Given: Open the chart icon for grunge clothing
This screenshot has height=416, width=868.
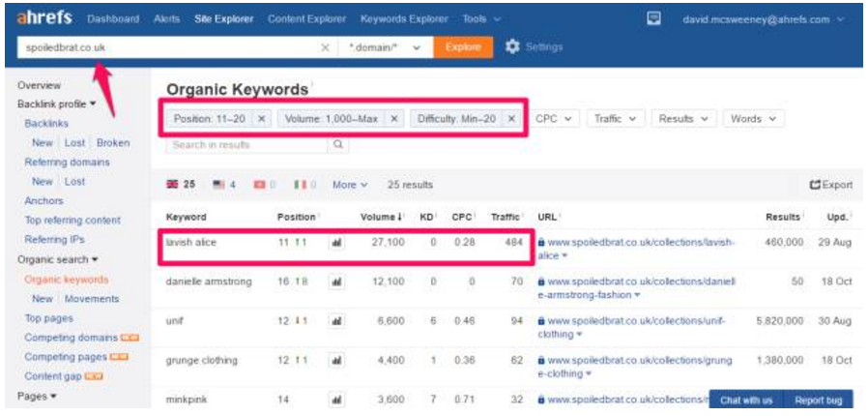Looking at the screenshot, I should point(336,360).
